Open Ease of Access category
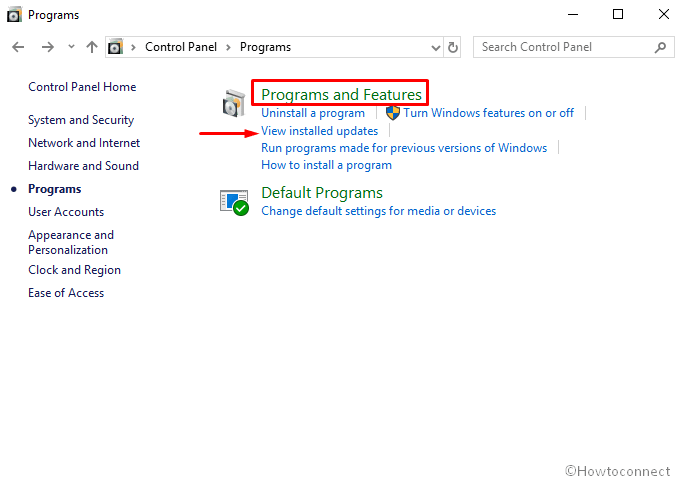This screenshot has height=492, width=682. click(x=66, y=293)
